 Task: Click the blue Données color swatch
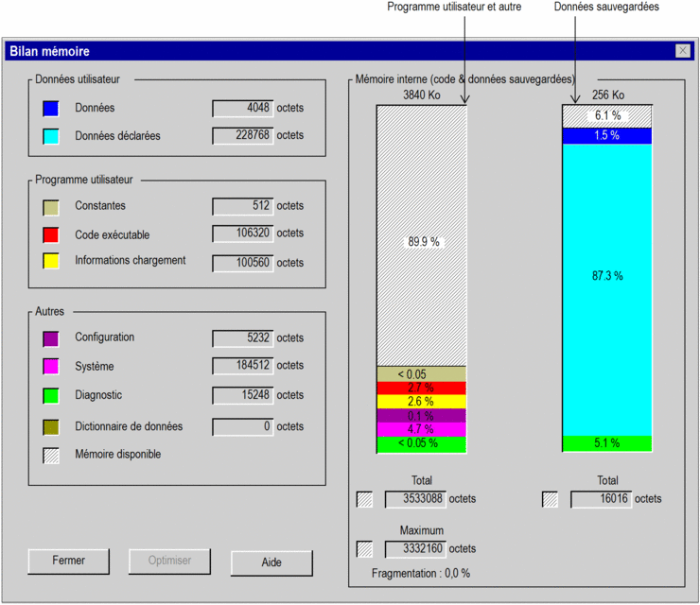click(x=51, y=109)
